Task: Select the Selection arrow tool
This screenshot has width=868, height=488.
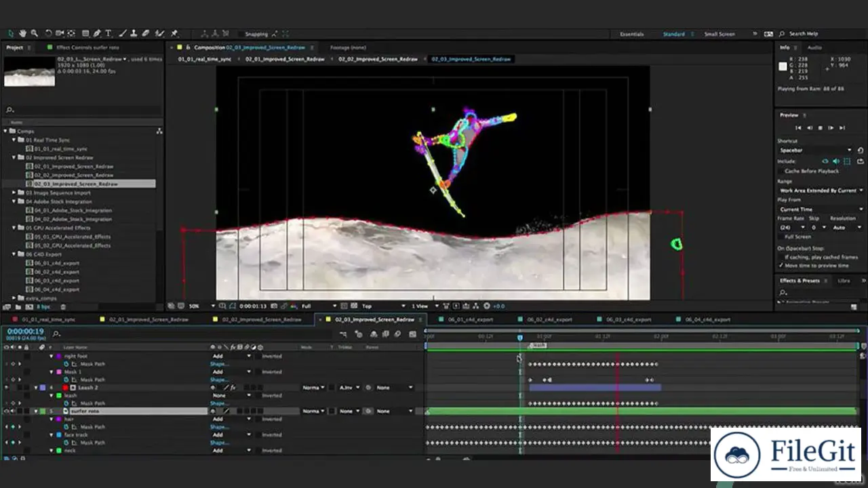Action: pos(12,33)
